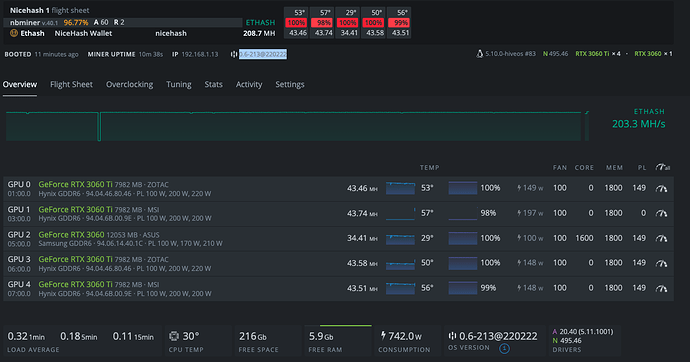Click the IP address 192.168.1.13

(200, 54)
